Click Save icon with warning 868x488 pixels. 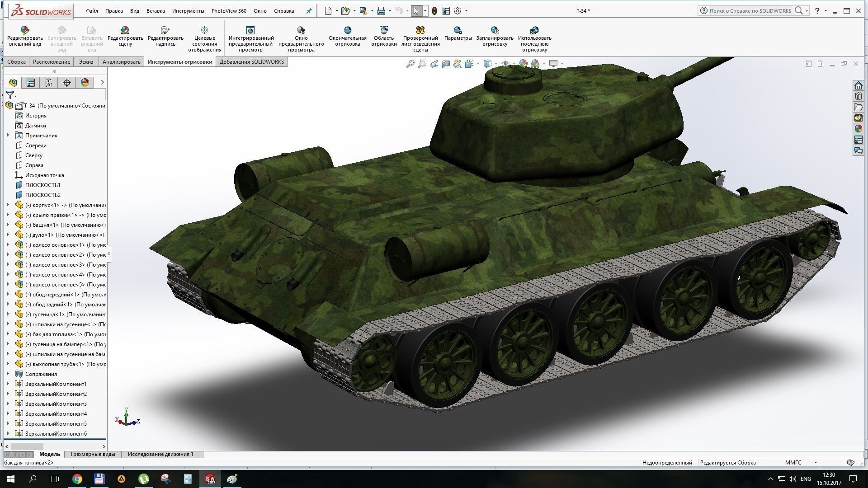click(x=363, y=11)
